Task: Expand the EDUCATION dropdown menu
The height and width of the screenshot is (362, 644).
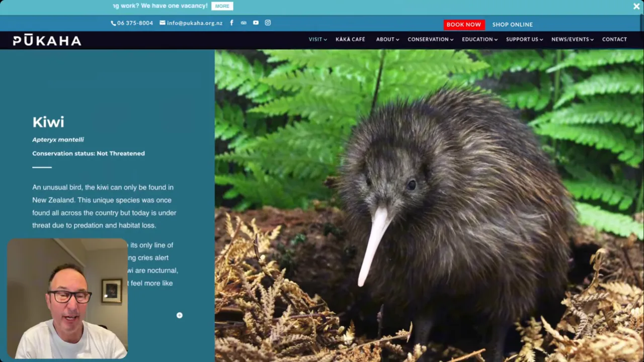Action: coord(479,39)
